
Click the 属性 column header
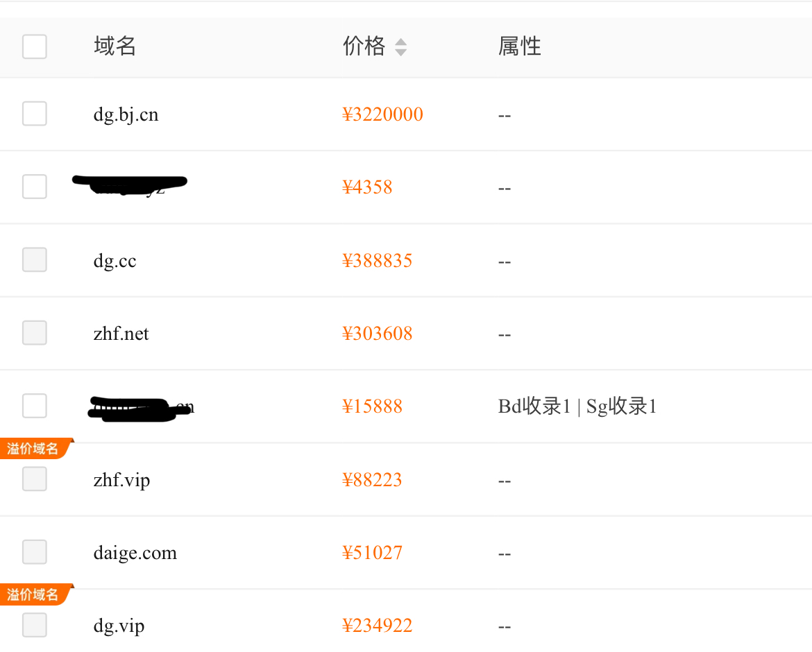519,46
